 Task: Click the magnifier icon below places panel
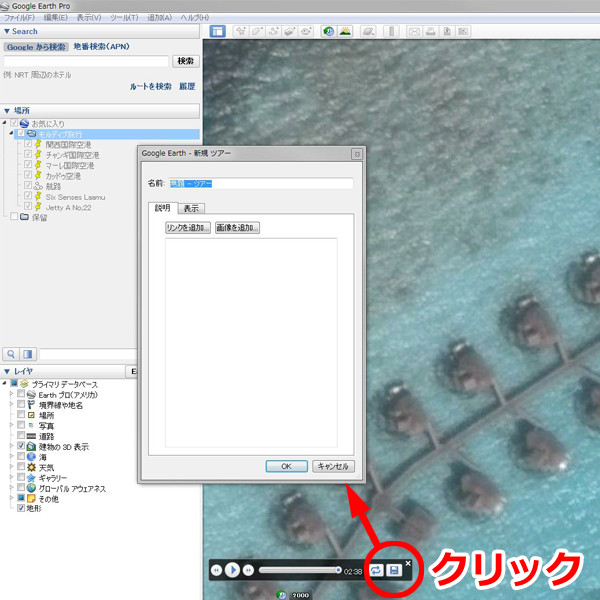coord(11,354)
